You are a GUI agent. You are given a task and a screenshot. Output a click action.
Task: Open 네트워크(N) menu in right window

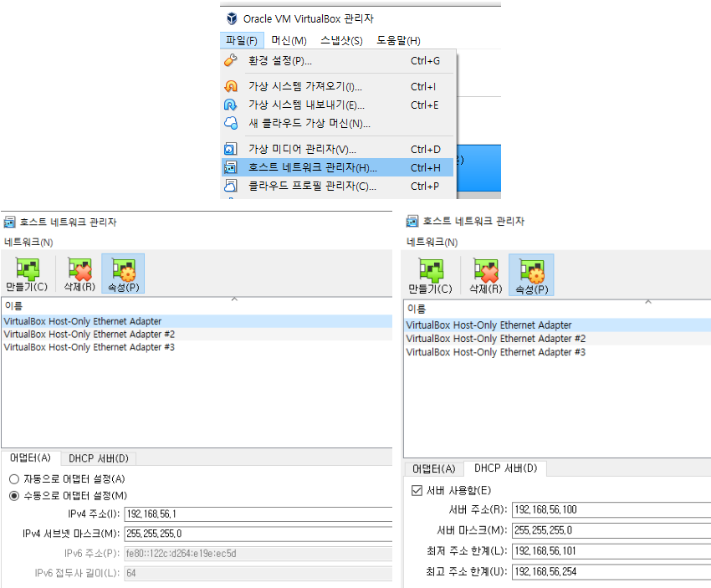432,242
